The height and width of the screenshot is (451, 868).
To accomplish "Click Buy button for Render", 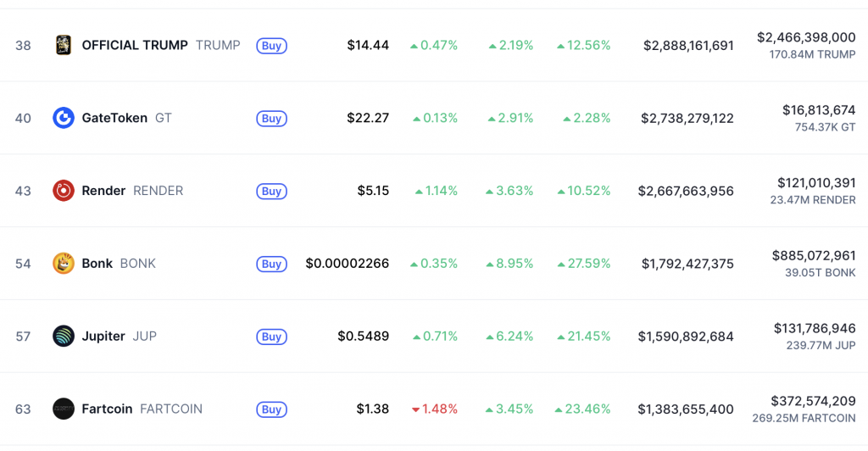I will click(x=271, y=191).
